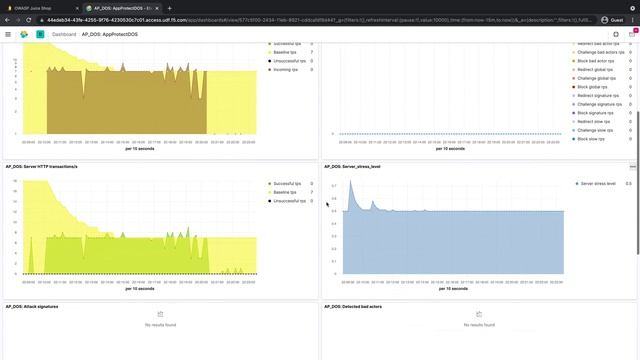Toggle Block slow rps legend entry

click(591, 139)
